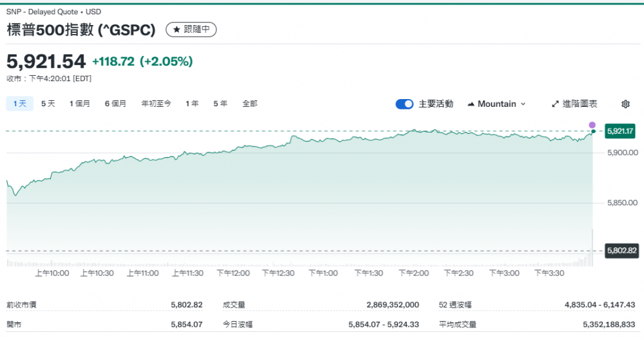Select 年初至今 year-to-date range
The image size is (644, 339).
coord(156,104)
